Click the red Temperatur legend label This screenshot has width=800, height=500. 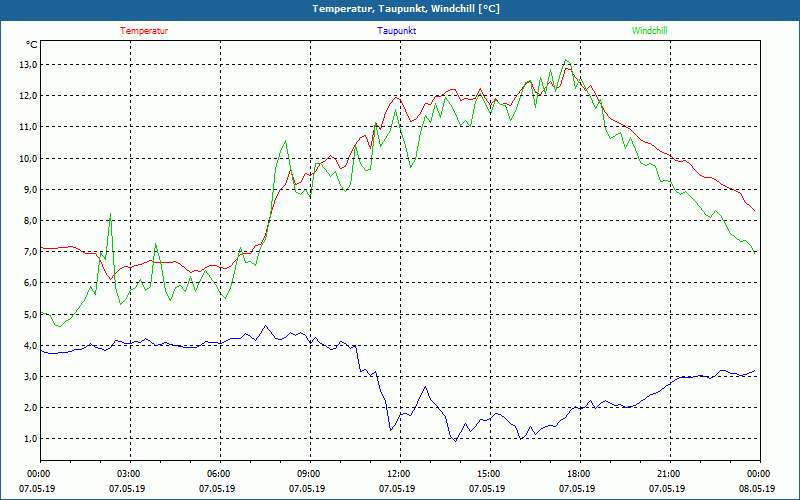coord(144,31)
